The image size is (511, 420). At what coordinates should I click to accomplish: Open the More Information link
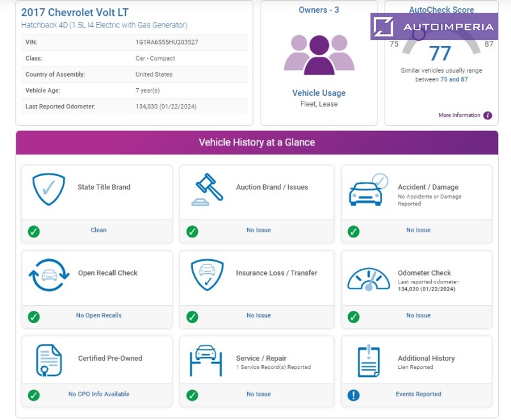(459, 115)
